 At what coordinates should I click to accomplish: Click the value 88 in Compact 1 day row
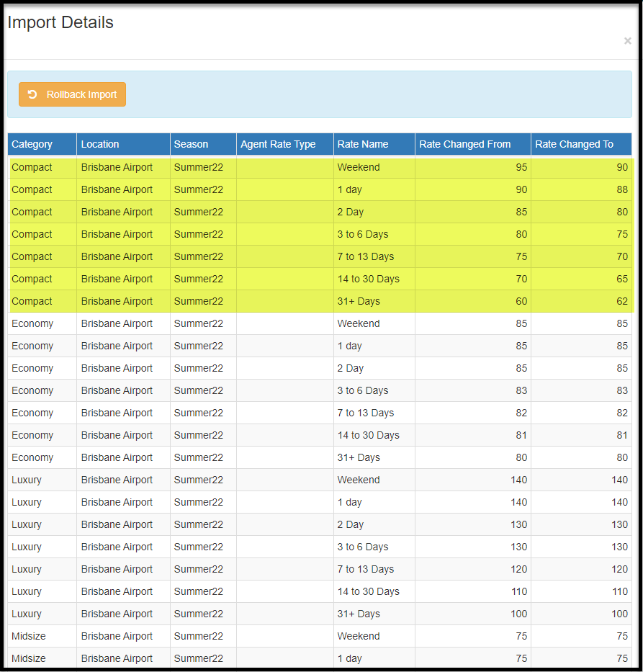point(622,189)
